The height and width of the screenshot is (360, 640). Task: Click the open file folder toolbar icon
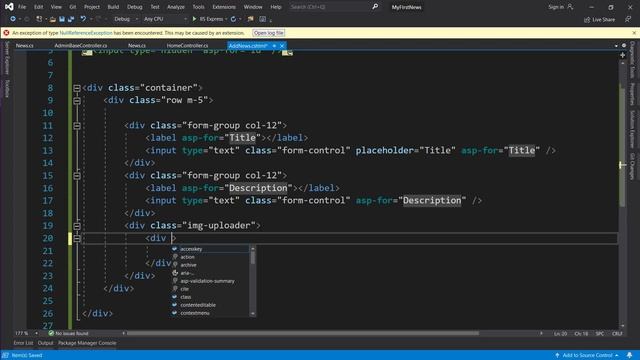coord(53,19)
